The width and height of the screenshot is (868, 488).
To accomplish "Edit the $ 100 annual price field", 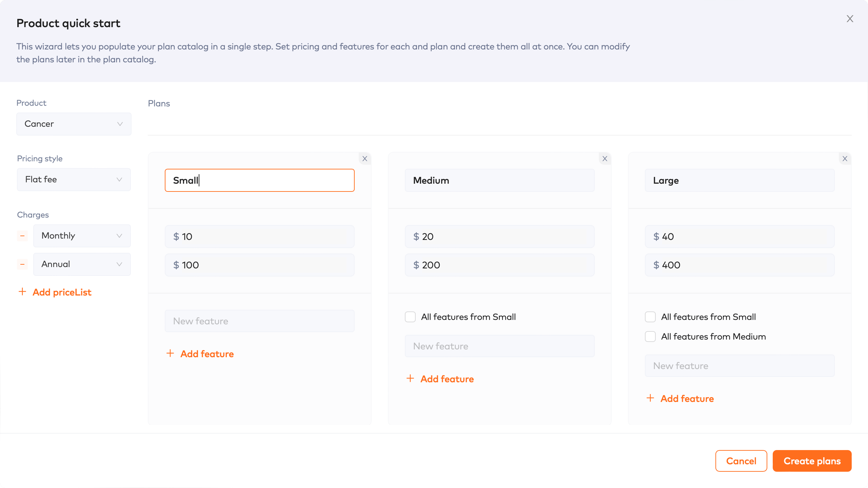I will [260, 265].
